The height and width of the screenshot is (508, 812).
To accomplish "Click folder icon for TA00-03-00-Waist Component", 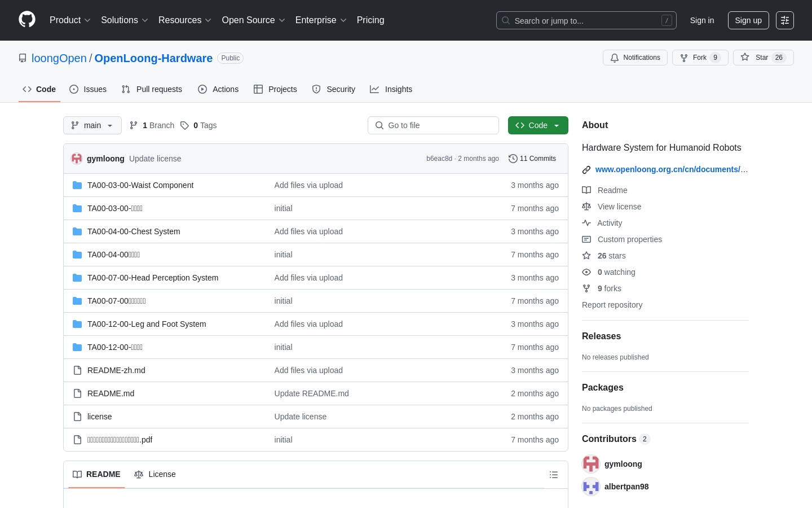I will [x=77, y=185].
